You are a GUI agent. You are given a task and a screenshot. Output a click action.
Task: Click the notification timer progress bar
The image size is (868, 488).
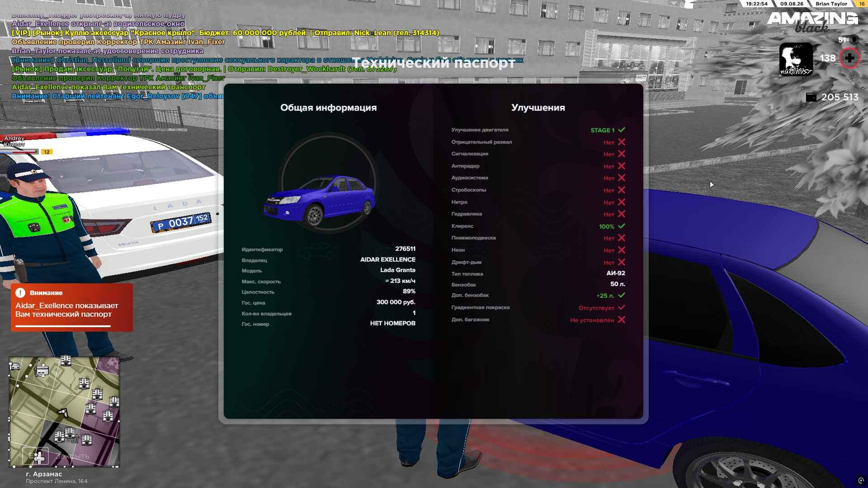(x=63, y=326)
